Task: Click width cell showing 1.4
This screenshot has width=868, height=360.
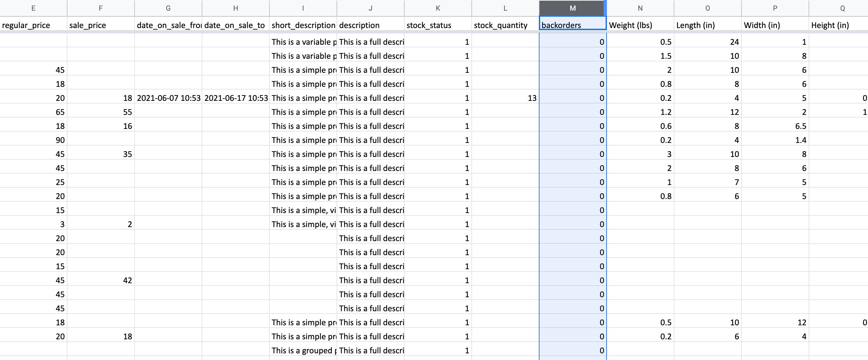Action: [x=775, y=140]
